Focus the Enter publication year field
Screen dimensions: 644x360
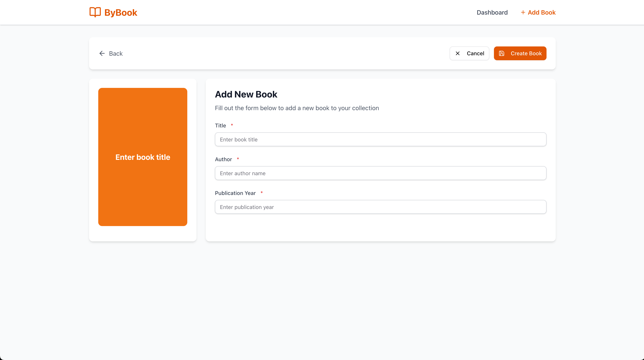(380, 207)
